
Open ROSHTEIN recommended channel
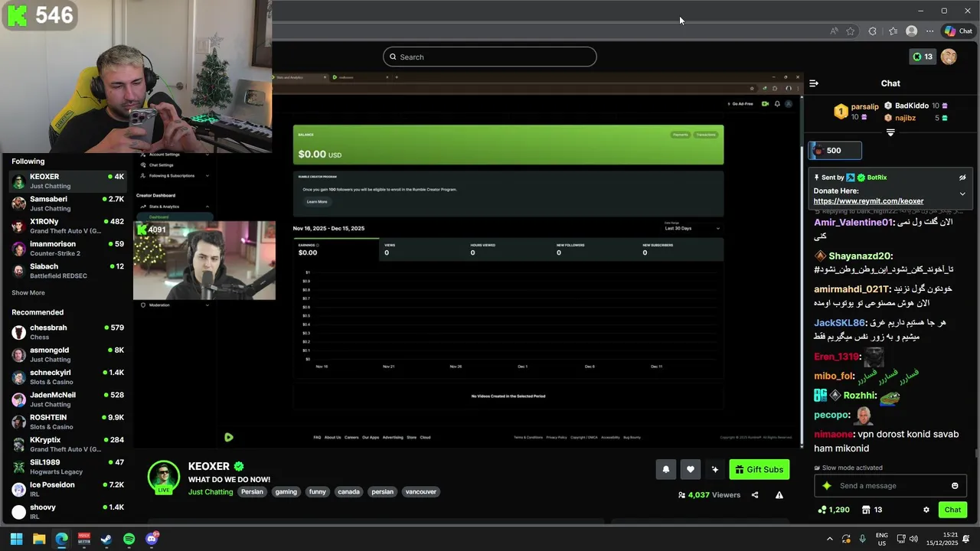click(x=68, y=422)
